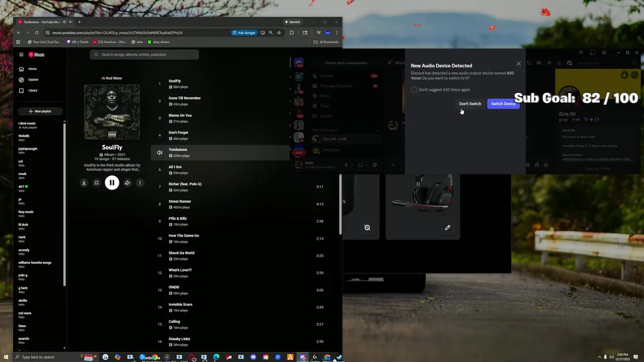The height and width of the screenshot is (362, 644).
Task: Click the browser back arrow
Action: point(19,33)
